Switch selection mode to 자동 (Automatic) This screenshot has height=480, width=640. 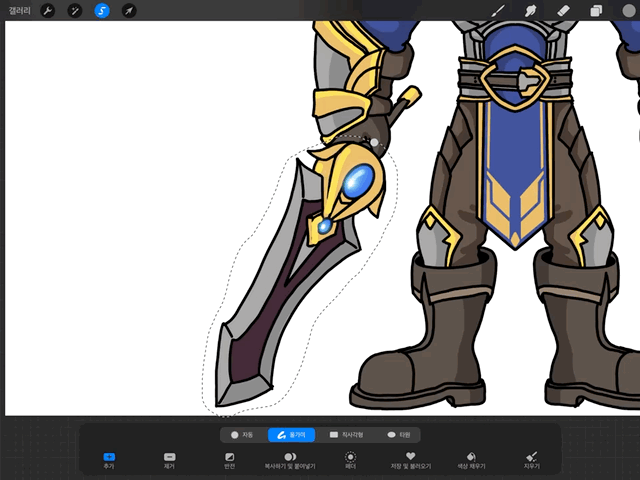(242, 435)
